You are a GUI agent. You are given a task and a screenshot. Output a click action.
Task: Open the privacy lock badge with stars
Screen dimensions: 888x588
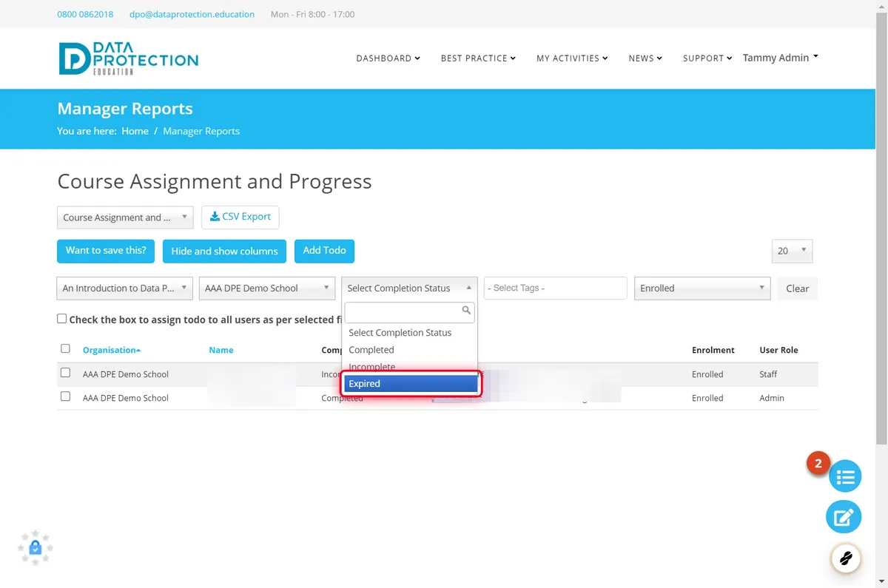(x=36, y=548)
